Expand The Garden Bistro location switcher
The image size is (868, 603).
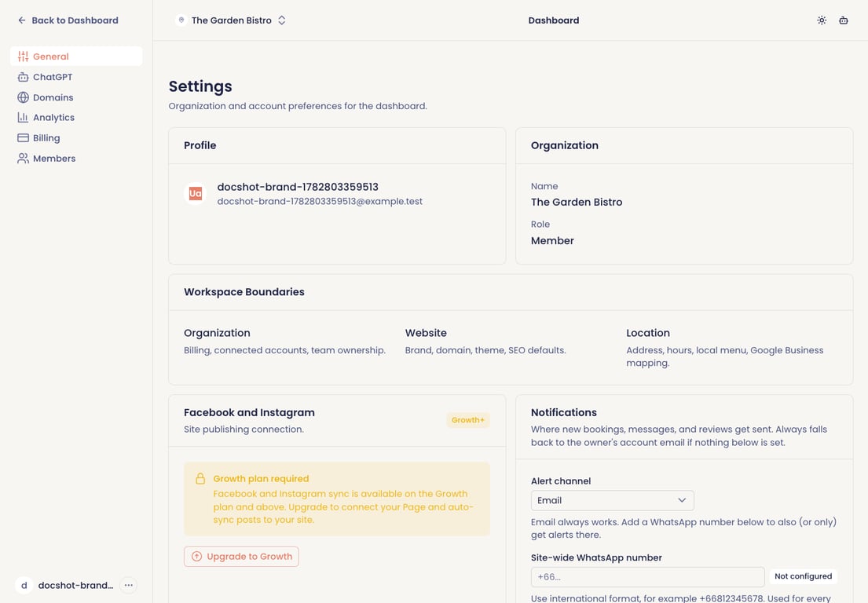point(230,20)
